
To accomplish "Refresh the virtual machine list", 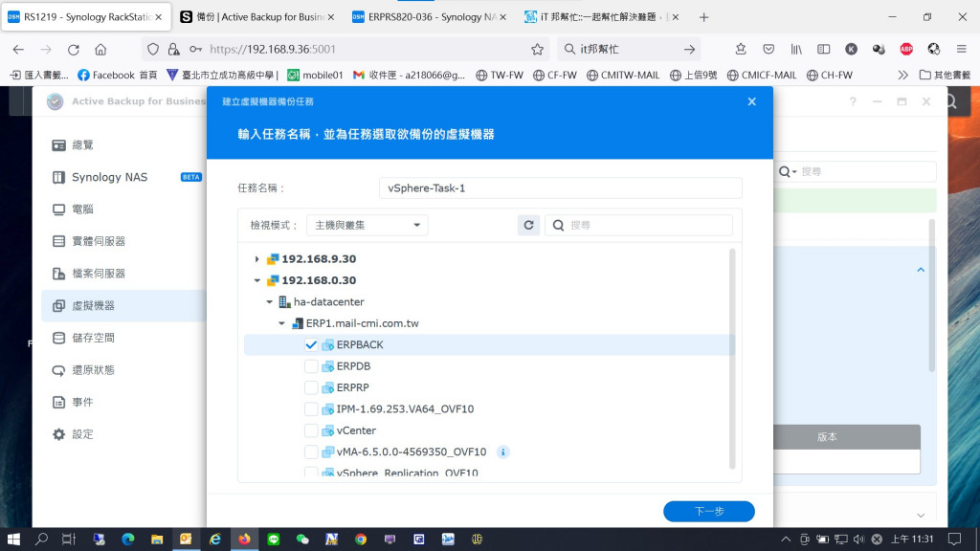I will [x=528, y=225].
